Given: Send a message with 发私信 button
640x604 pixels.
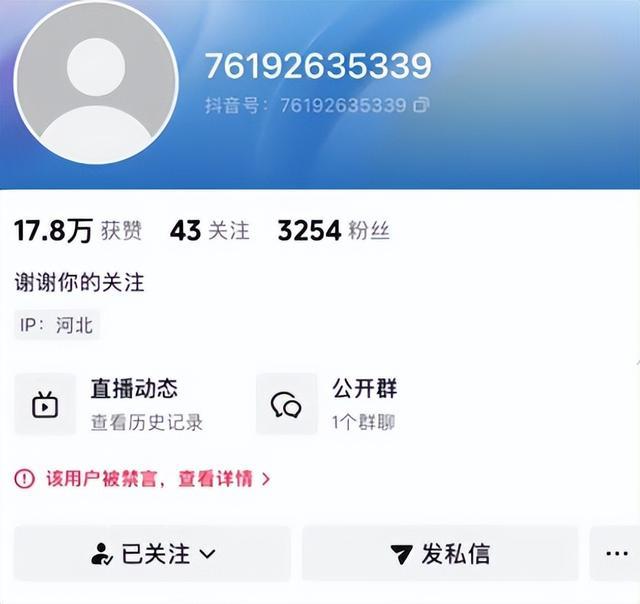Looking at the screenshot, I should [440, 553].
